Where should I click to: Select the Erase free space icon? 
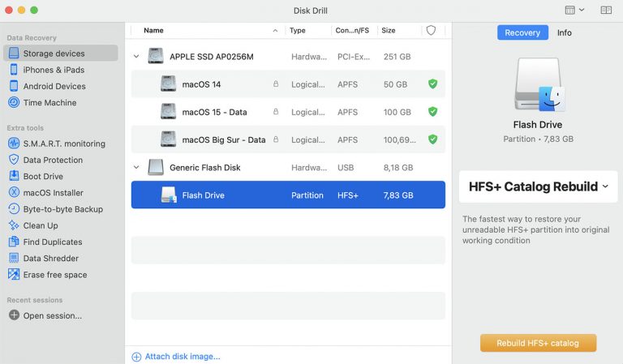tap(14, 274)
